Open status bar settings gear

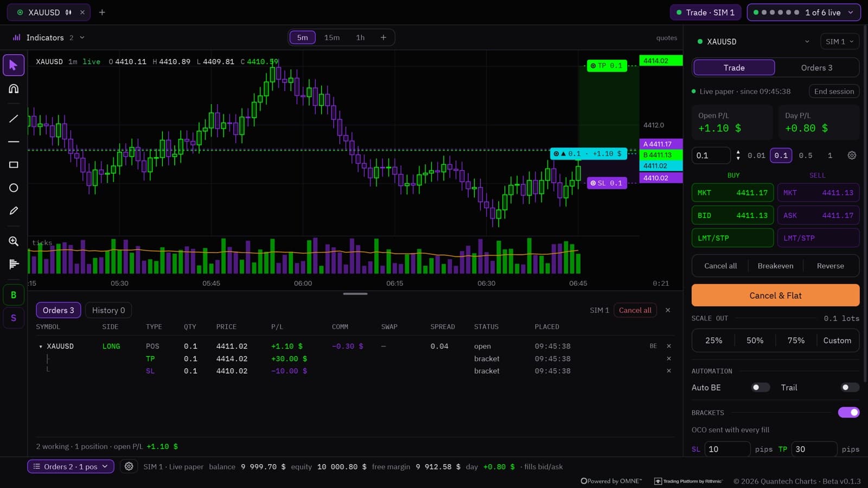coord(129,466)
